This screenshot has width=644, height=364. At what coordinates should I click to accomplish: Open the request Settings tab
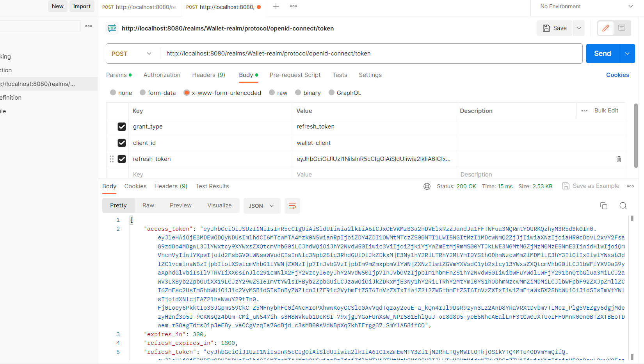tap(370, 75)
